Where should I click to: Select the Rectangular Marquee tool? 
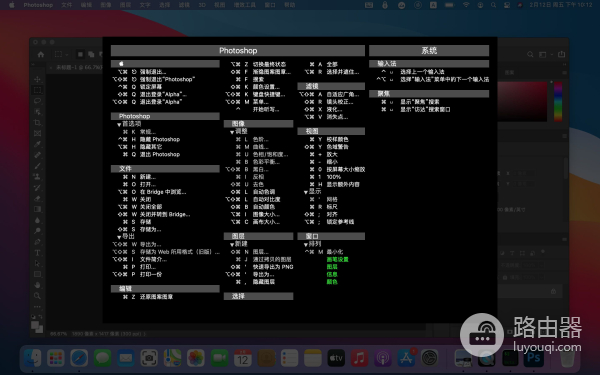tap(38, 90)
